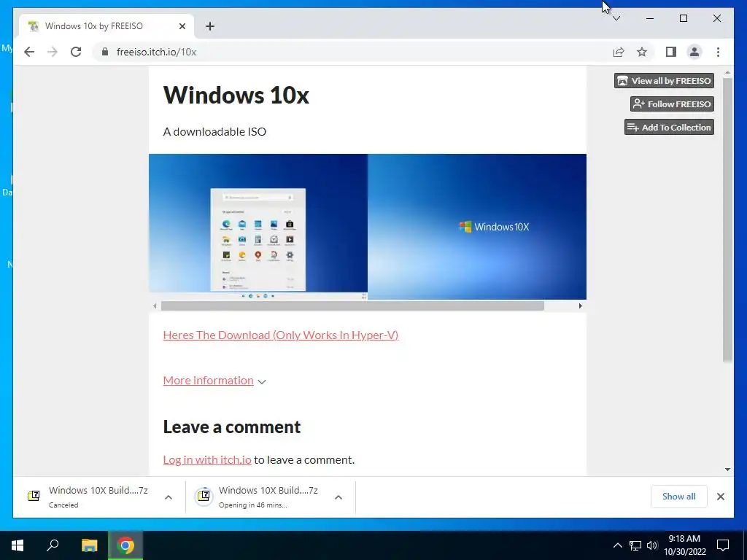747x560 pixels.
Task: Open options chevron for in-progress download
Action: coord(338,497)
